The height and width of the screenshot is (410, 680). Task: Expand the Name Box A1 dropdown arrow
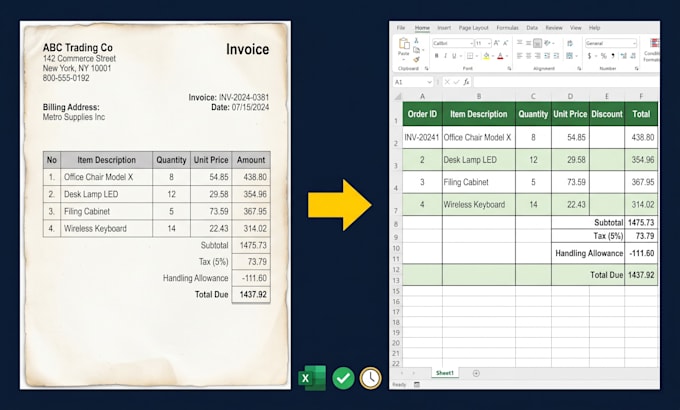pos(429,82)
